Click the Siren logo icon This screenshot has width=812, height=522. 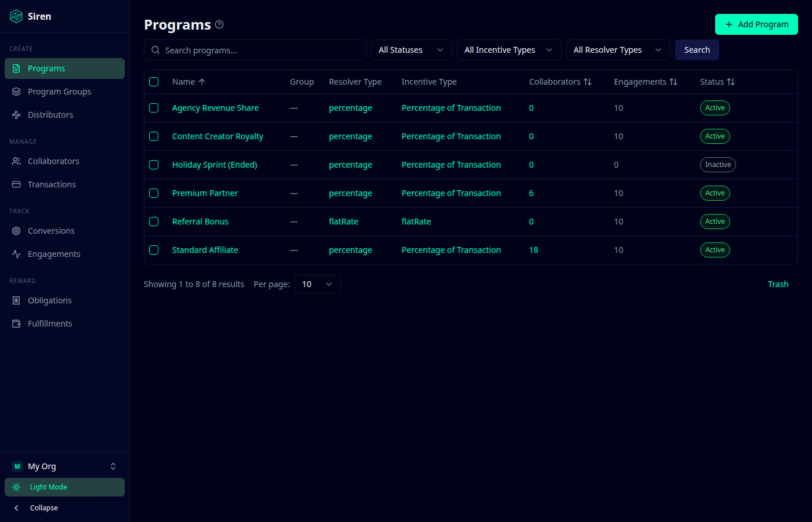pyautogui.click(x=16, y=16)
